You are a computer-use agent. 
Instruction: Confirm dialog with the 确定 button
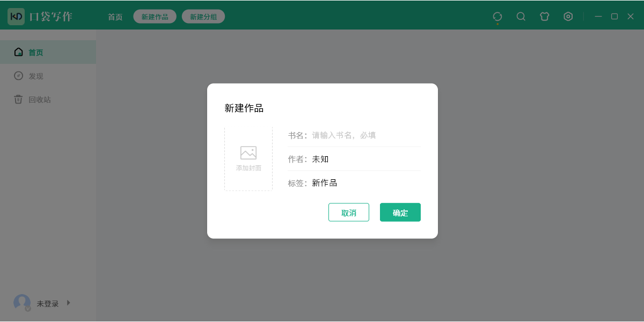pos(400,212)
